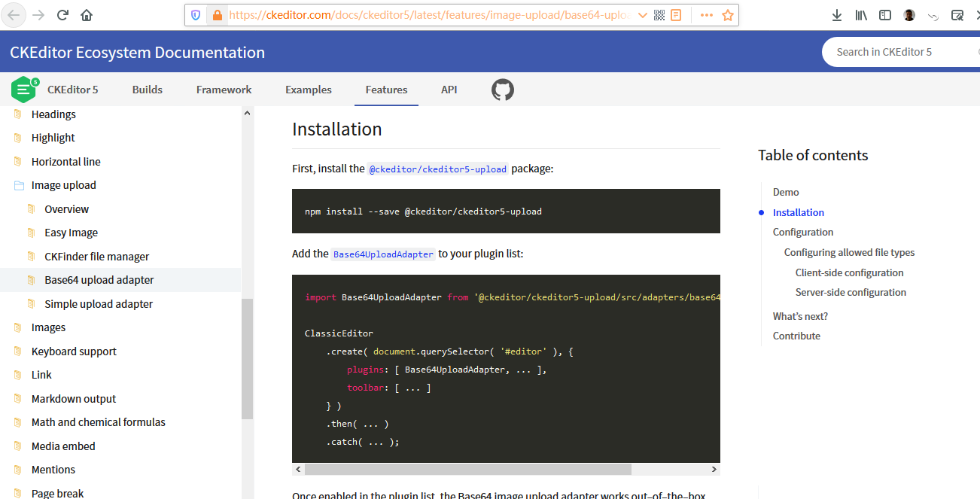Click the sidebar vertical scrollbar thumb

(x=247, y=359)
